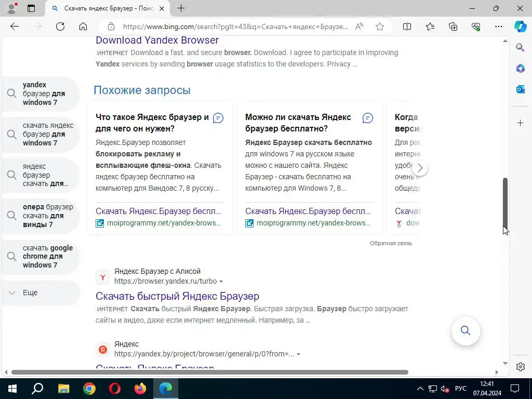Viewport: 532px width, 399px height.
Task: Go back to the previous page
Action: click(14, 26)
